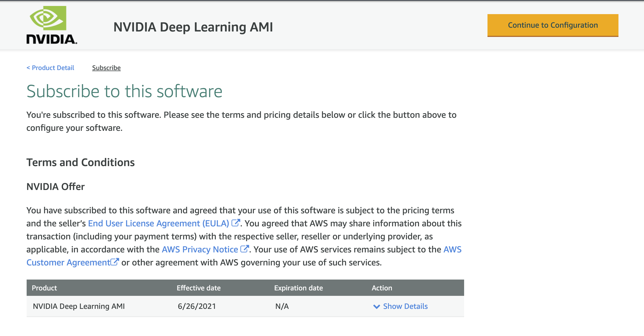644x336 pixels.
Task: Click the Action column header
Action: tap(382, 288)
